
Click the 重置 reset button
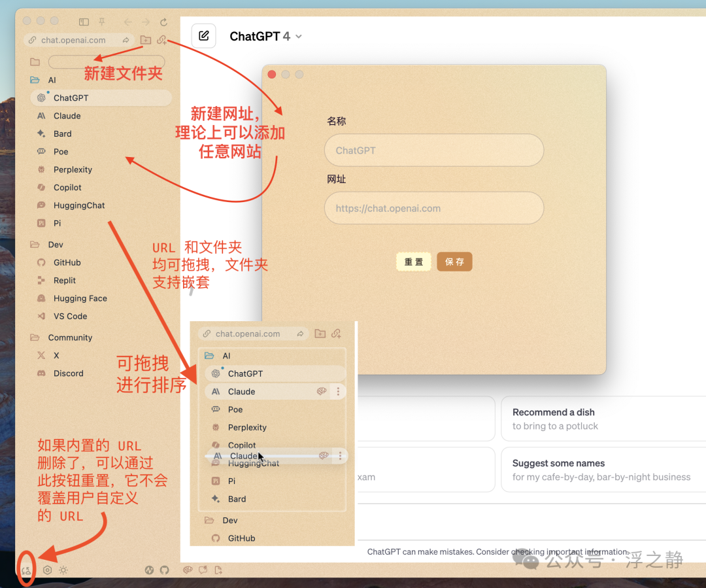(x=414, y=262)
